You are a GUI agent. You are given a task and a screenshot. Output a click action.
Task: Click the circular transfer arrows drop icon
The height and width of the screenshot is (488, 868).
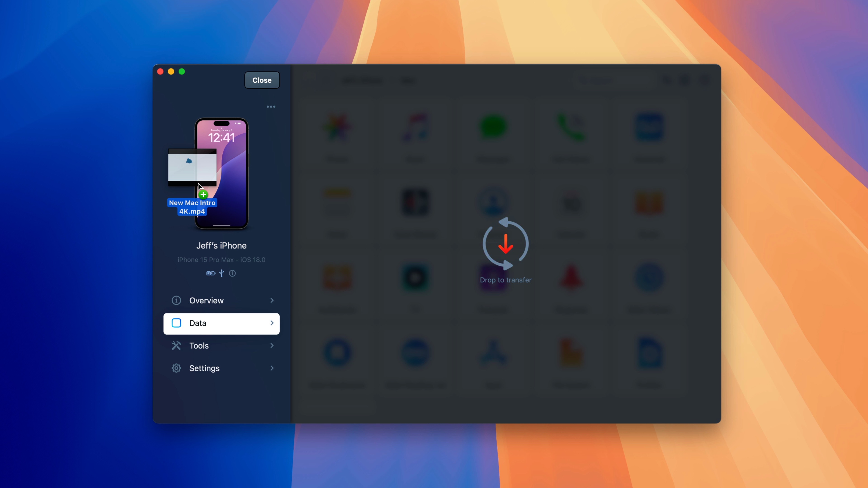(x=505, y=244)
